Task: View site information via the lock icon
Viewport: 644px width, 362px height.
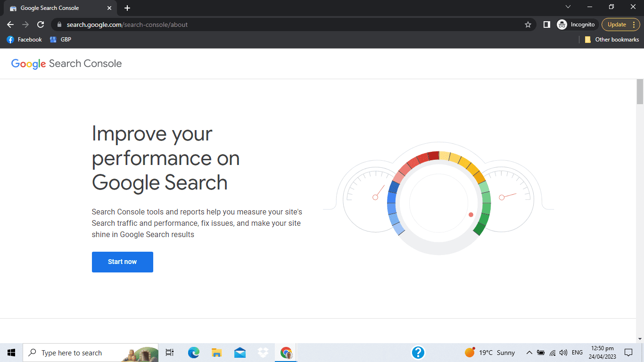Action: coord(59,25)
